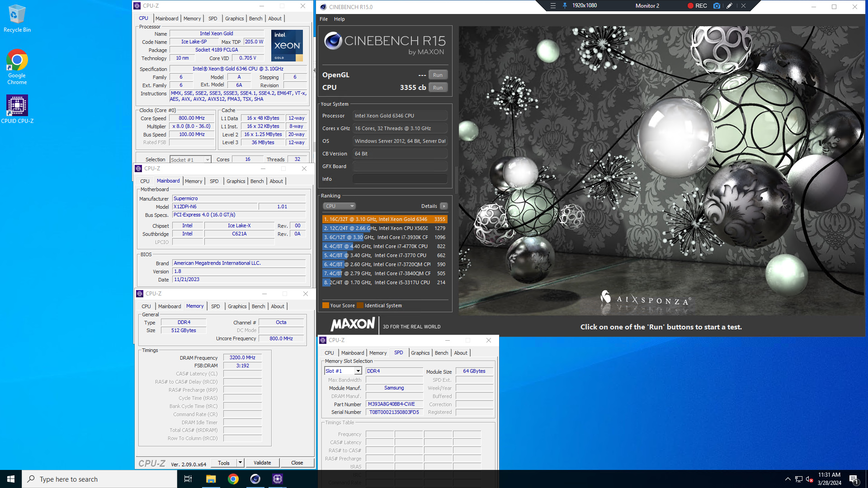Start recording with the red REC button
The width and height of the screenshot is (868, 488).
point(697,6)
